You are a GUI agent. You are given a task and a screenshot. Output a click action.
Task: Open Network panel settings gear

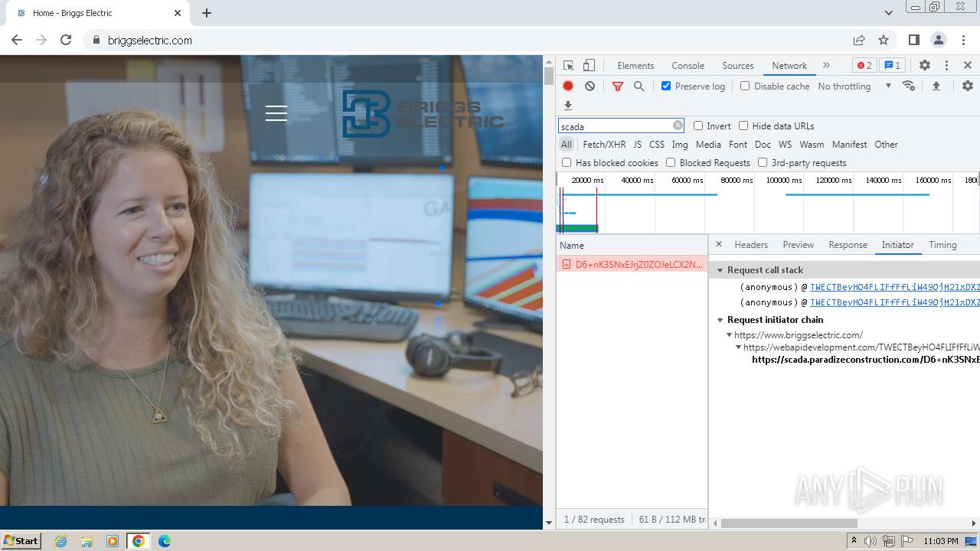tap(968, 86)
